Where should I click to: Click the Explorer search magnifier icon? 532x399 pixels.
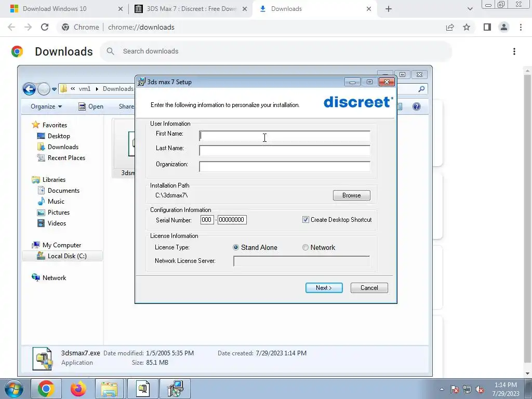[x=421, y=89]
